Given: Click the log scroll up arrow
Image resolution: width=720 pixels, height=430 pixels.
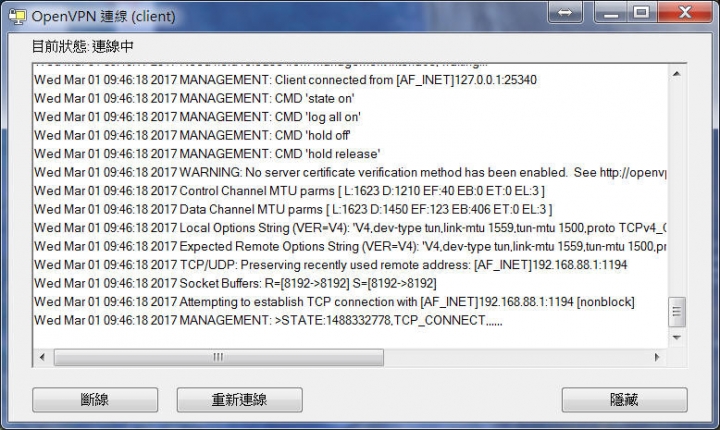Looking at the screenshot, I should point(676,74).
